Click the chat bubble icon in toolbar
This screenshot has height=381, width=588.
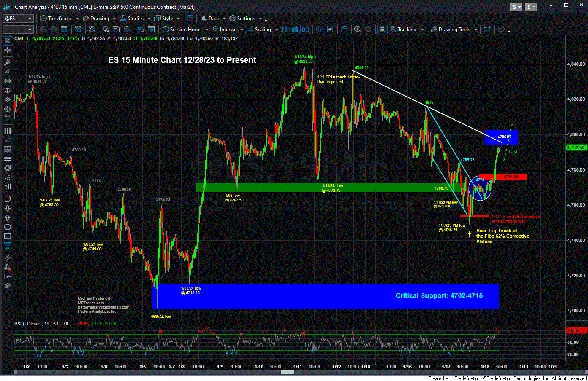tap(501, 30)
